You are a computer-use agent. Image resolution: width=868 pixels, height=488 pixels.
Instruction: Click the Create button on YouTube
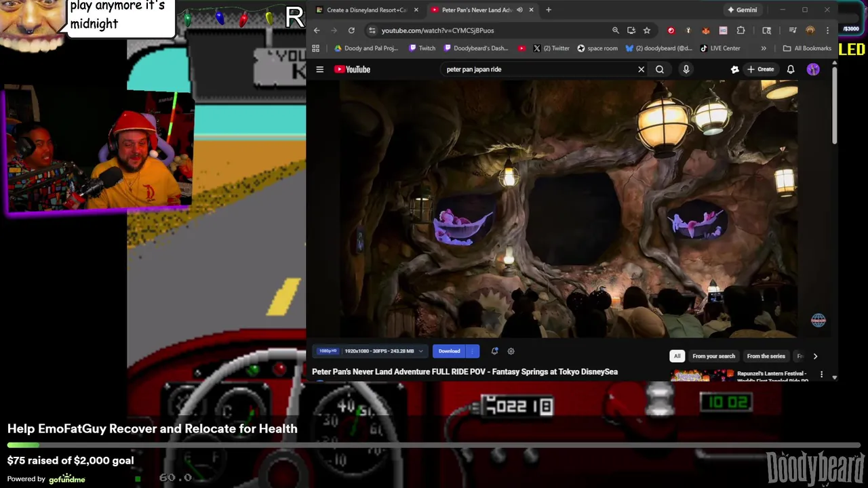761,69
